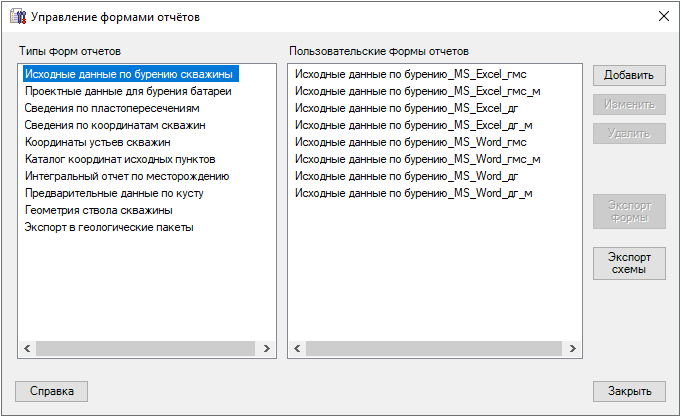Click right scroll arrow of left list
The width and height of the screenshot is (682, 417).
pos(267,349)
